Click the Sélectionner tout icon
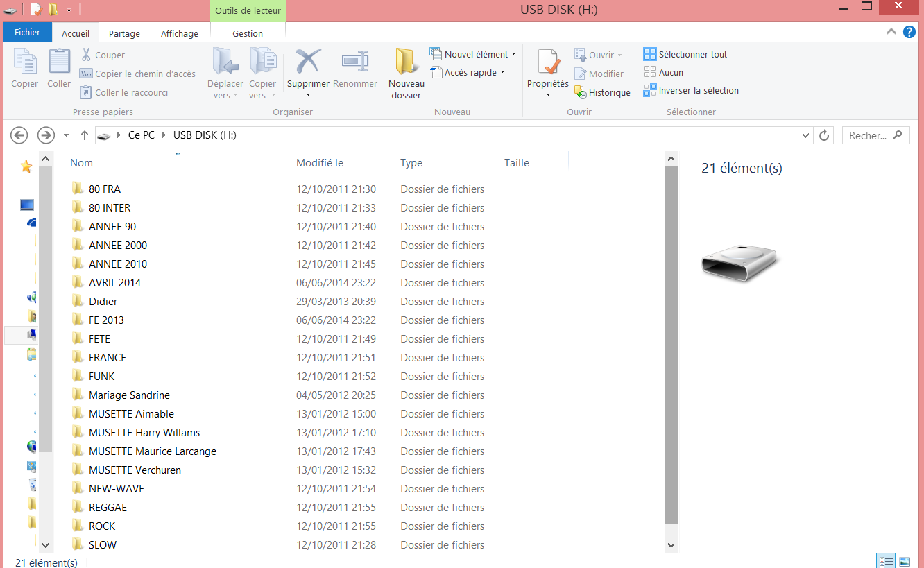 pyautogui.click(x=650, y=54)
